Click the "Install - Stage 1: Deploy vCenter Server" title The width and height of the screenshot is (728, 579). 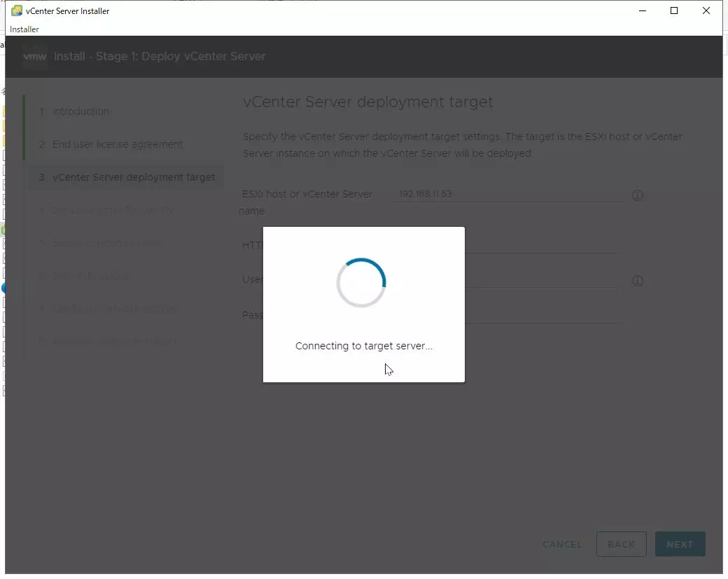[x=160, y=57]
